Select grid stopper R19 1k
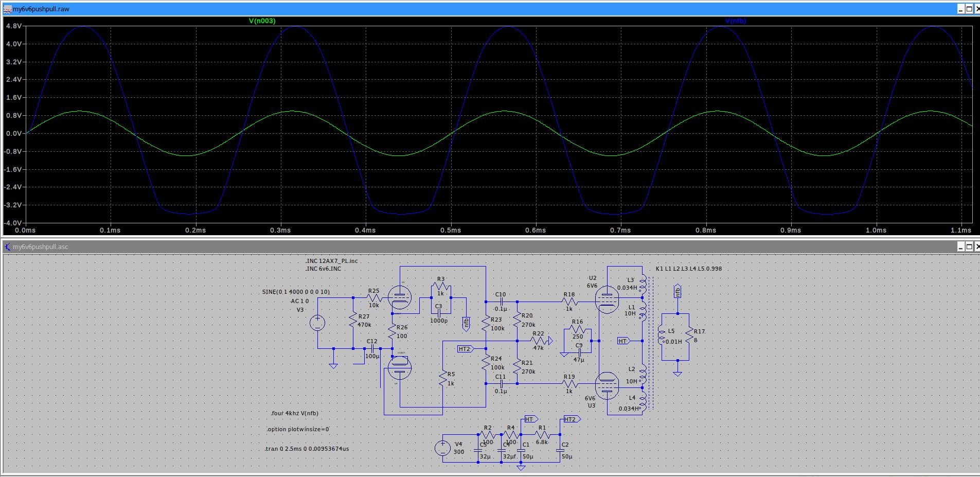The height and width of the screenshot is (477, 980). (569, 383)
